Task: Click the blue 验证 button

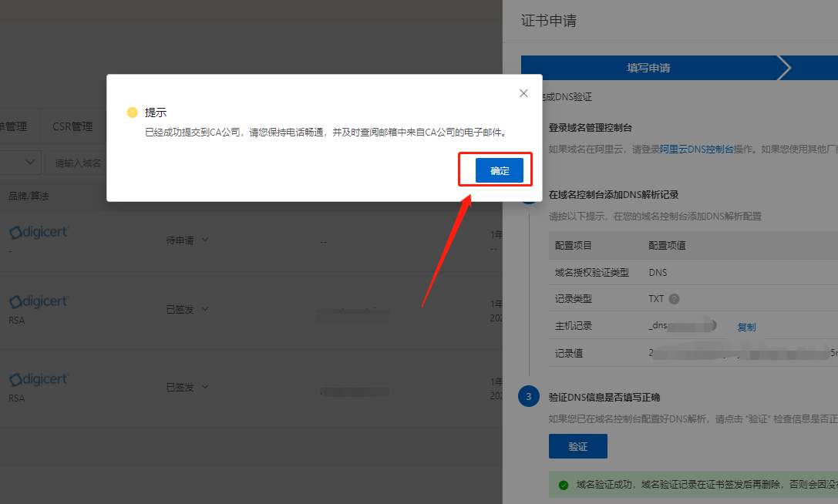Action: pos(577,446)
